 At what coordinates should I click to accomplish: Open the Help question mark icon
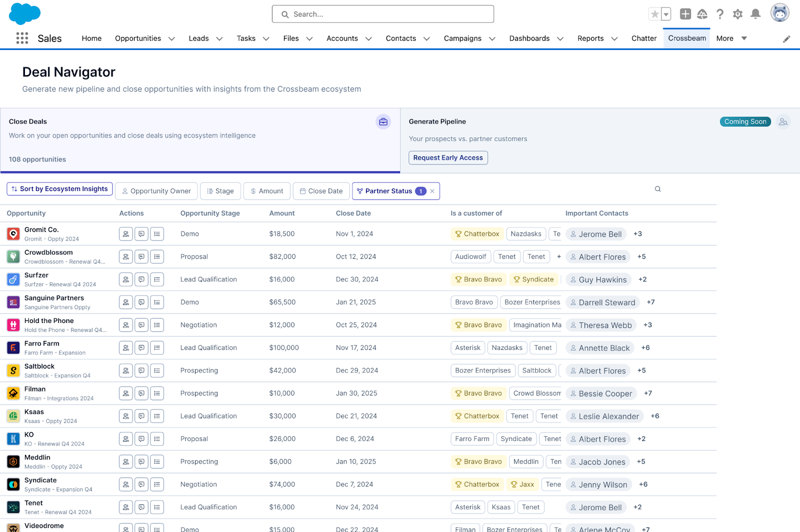pyautogui.click(x=720, y=14)
